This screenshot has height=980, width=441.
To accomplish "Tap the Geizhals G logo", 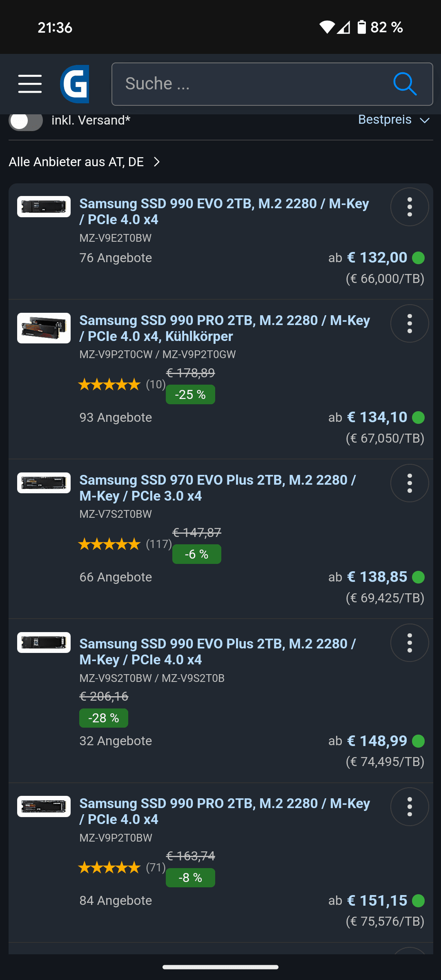I will [75, 84].
